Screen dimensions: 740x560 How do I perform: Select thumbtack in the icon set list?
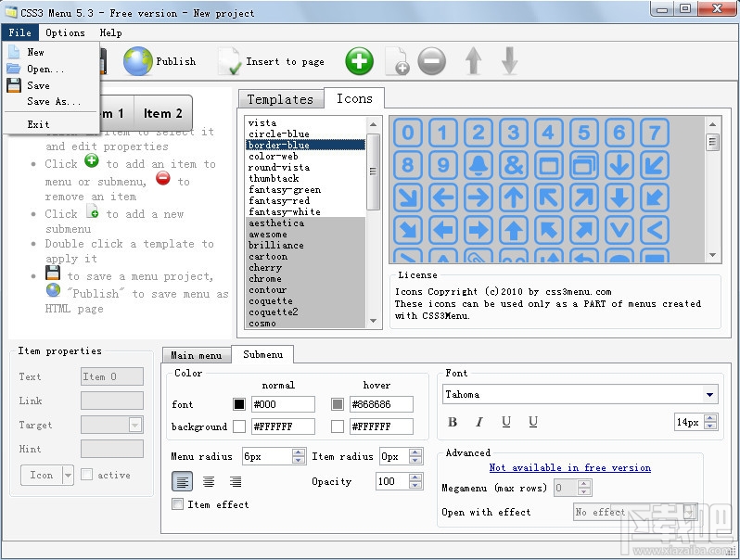pos(305,178)
